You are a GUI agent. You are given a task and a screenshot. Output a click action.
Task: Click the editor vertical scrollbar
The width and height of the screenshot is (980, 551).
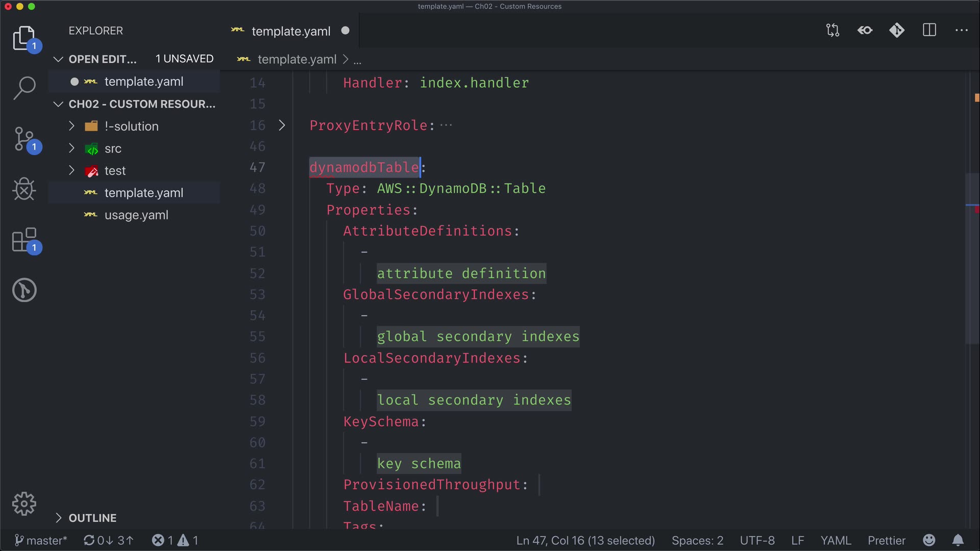pyautogui.click(x=972, y=258)
